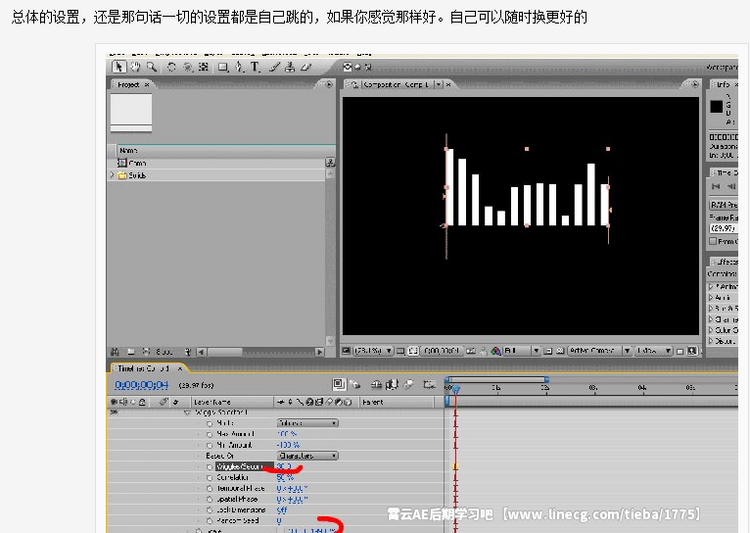This screenshot has width=750, height=533.
Task: Expand the Solids folder
Action: (x=112, y=175)
